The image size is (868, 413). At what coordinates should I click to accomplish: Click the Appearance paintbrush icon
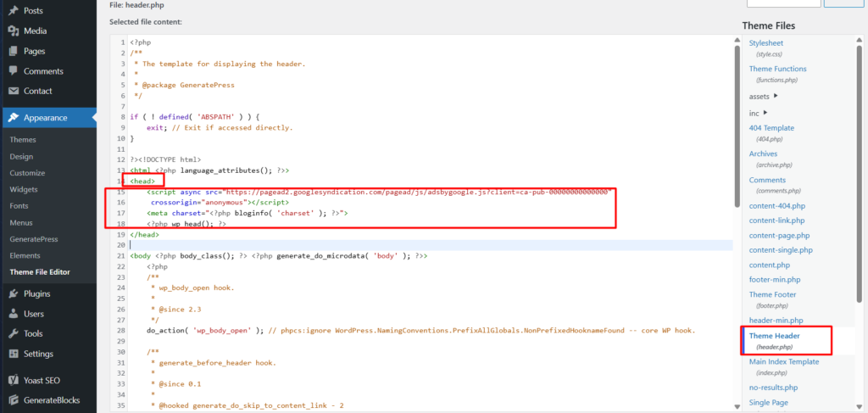14,117
